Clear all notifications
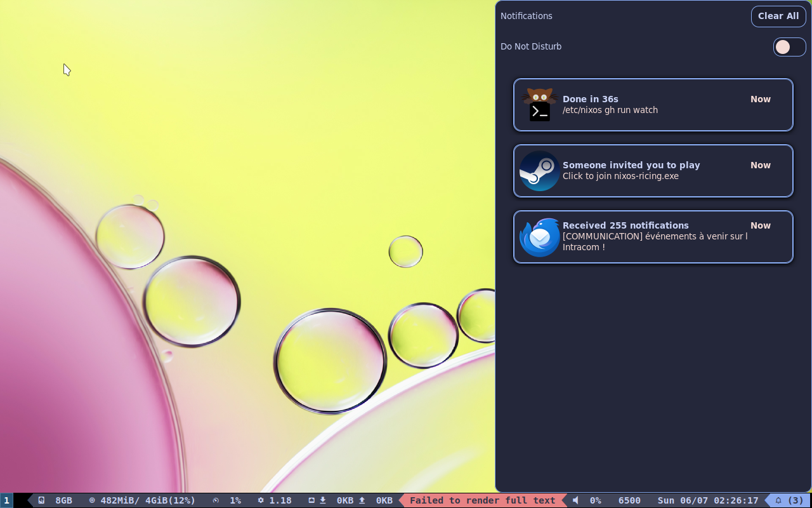The width and height of the screenshot is (812, 508). point(778,17)
